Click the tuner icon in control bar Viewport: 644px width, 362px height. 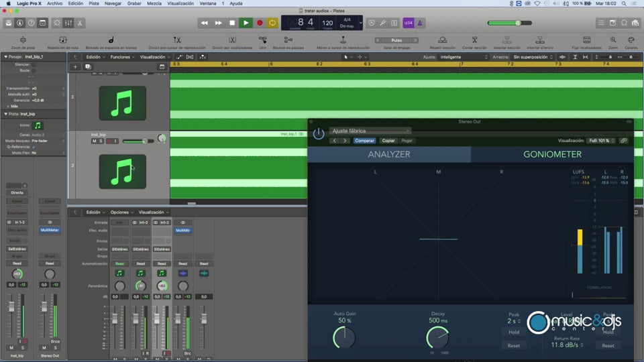click(383, 23)
